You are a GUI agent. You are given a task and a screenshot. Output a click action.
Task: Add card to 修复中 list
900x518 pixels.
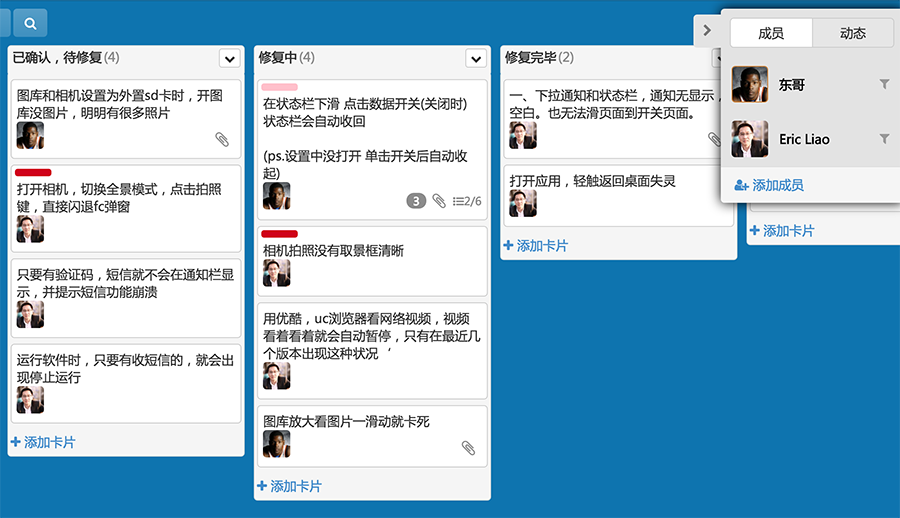click(289, 486)
